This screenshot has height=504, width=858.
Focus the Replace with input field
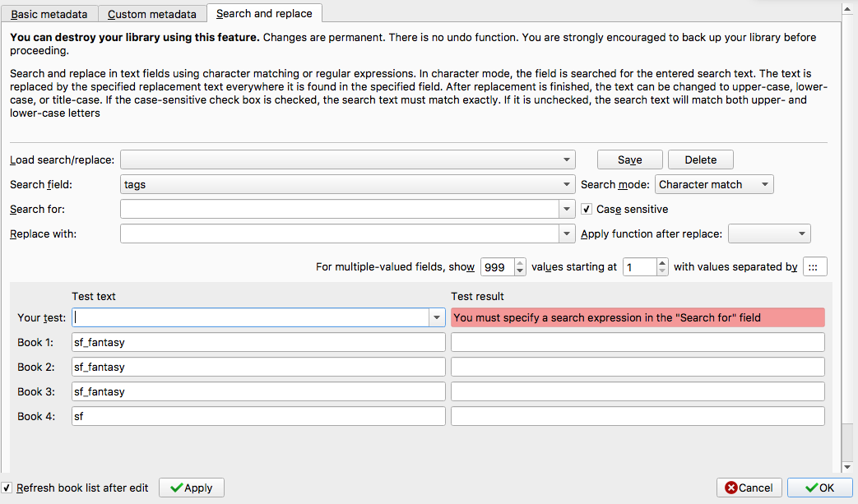pyautogui.click(x=339, y=234)
